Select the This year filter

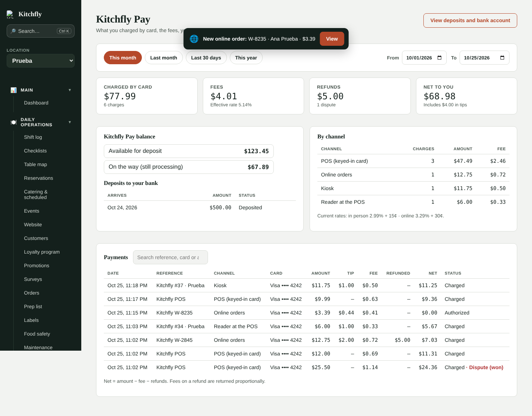[246, 58]
